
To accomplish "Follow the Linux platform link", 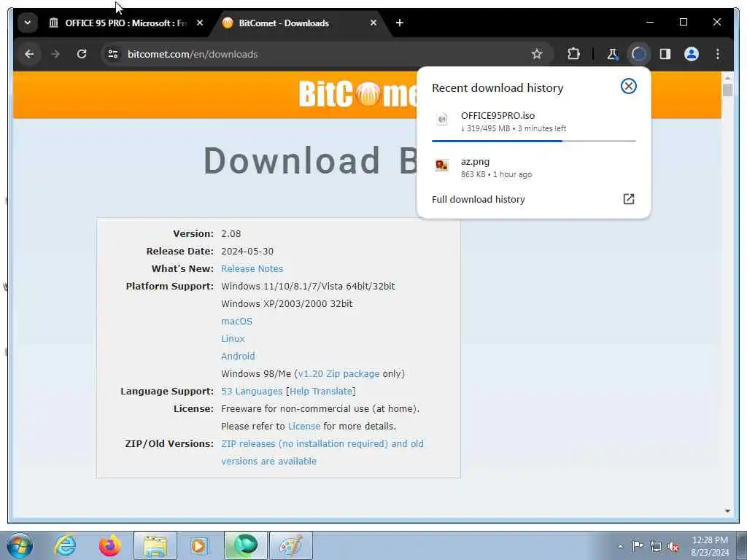I will (x=233, y=338).
